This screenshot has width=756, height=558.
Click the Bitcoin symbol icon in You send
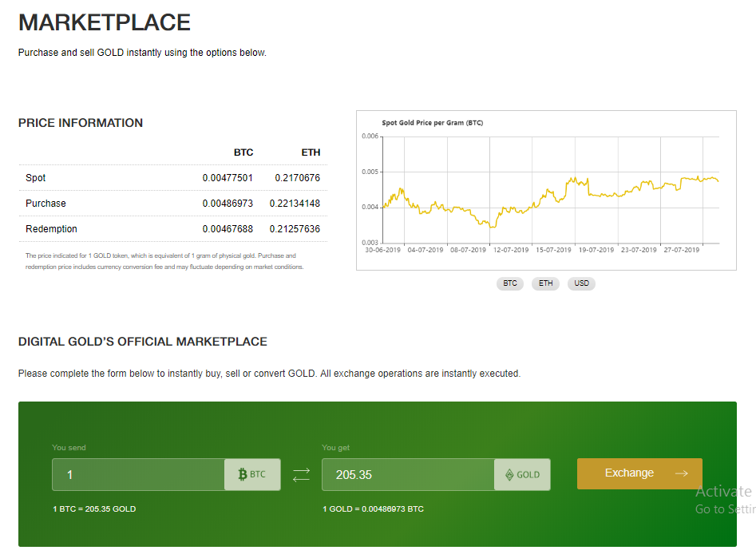tap(243, 474)
